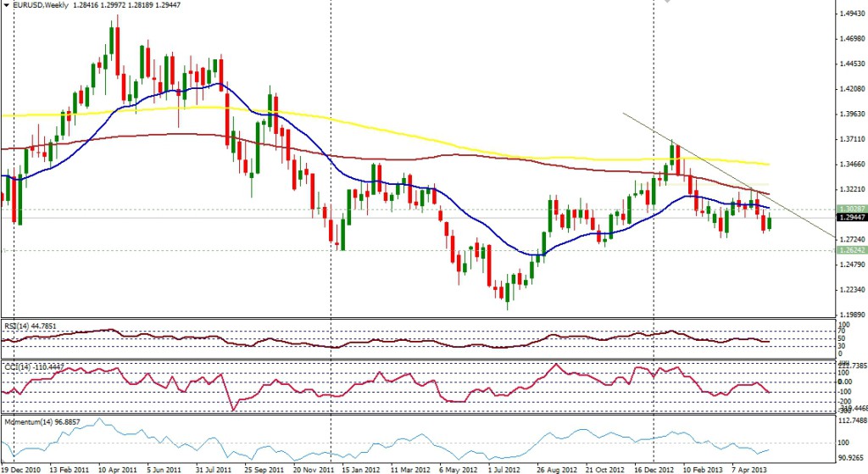Click the separator between RSI and CCI panels
This screenshot has height=474, width=868.
[x=415, y=360]
